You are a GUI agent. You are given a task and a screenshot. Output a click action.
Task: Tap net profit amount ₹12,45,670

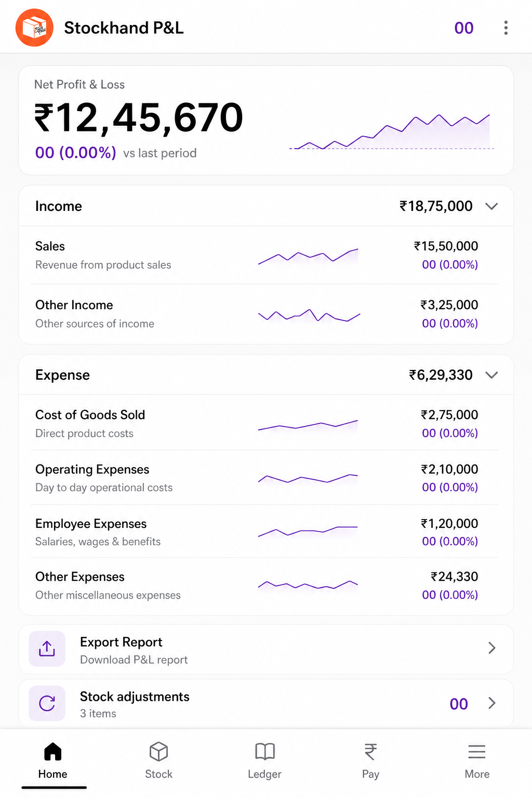pos(139,118)
